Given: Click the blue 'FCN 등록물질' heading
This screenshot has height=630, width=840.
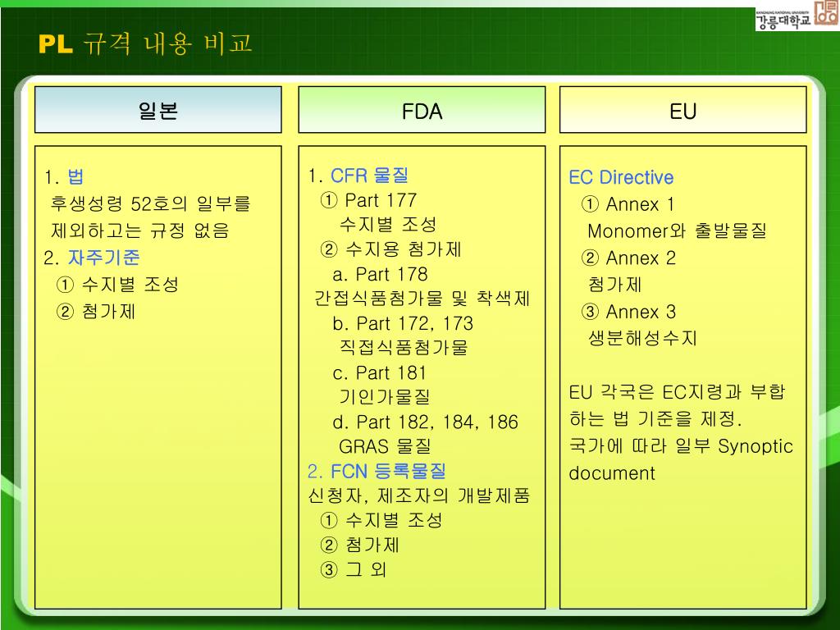Looking at the screenshot, I should click(388, 472).
